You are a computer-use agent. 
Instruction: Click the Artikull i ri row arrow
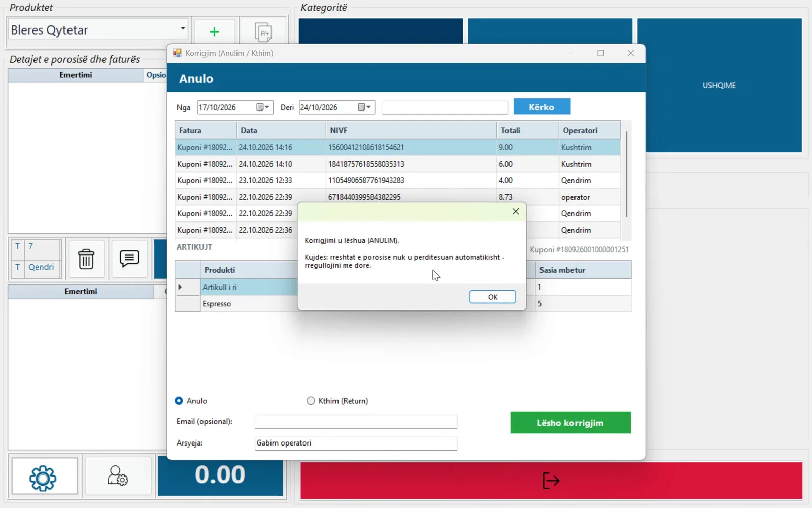click(x=180, y=287)
